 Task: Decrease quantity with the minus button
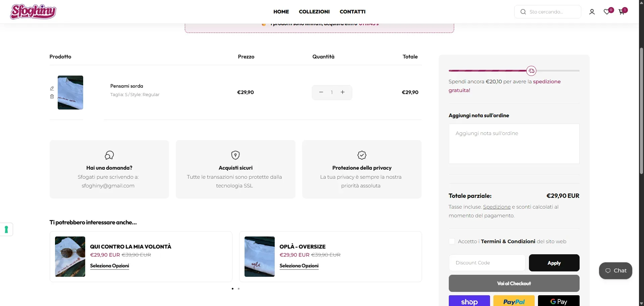tap(321, 92)
